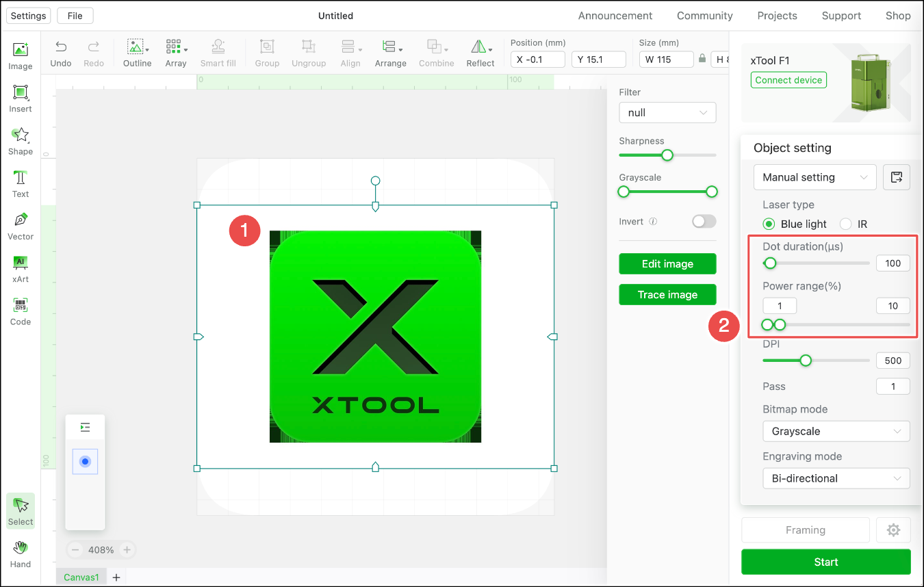The width and height of the screenshot is (924, 587).
Task: Open Projects in the top bar
Action: 777,16
